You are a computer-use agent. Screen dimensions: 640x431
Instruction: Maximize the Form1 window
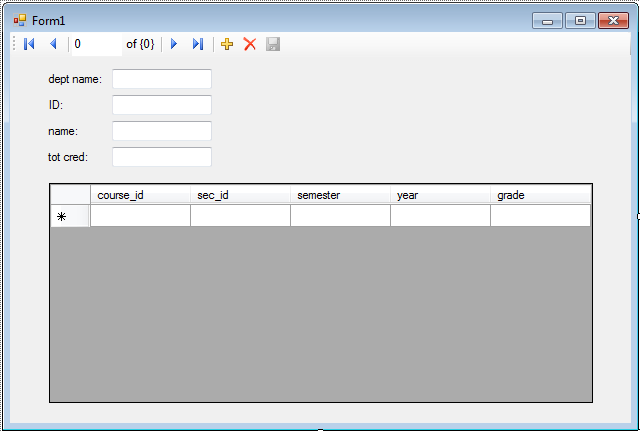point(580,20)
